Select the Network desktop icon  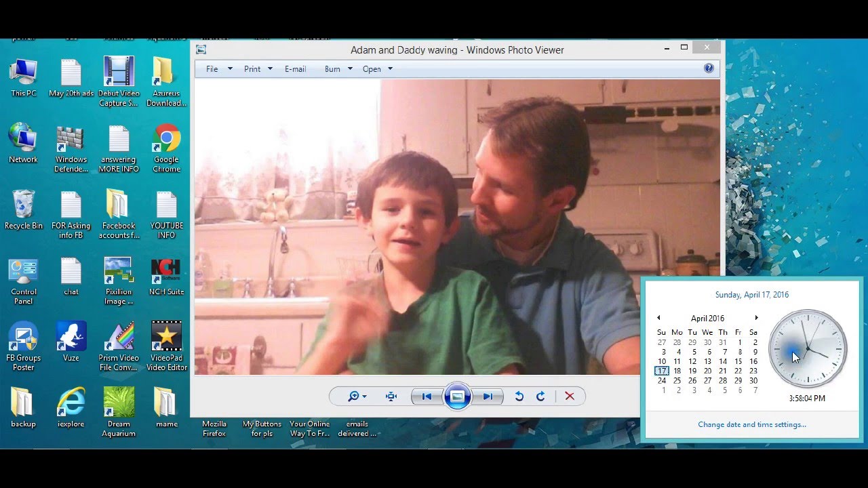point(24,144)
